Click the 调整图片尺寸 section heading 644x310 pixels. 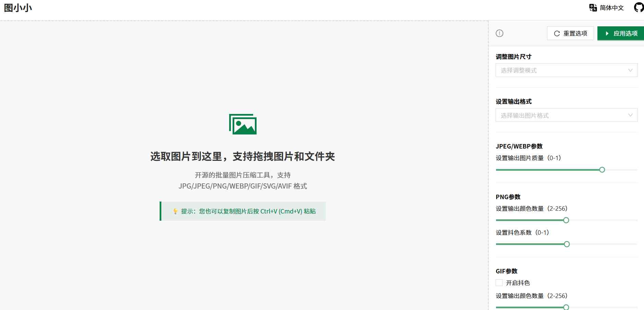(x=513, y=56)
